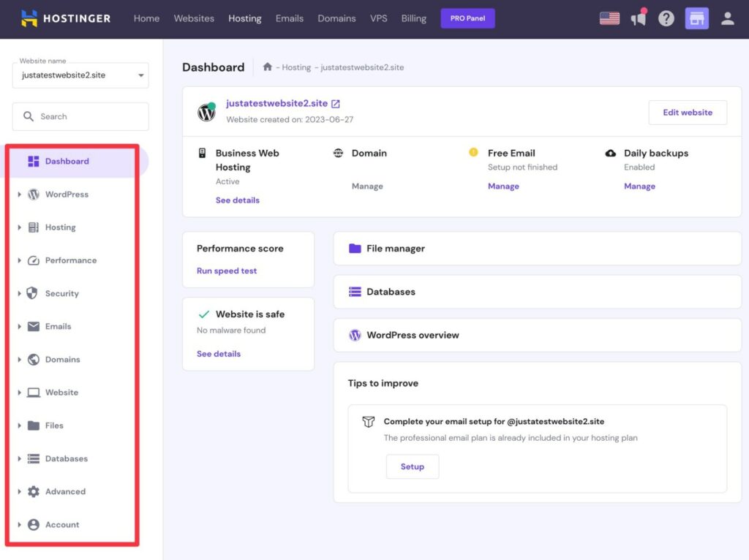Click the Emails envelope icon in sidebar
The image size is (749, 560).
pyautogui.click(x=34, y=327)
